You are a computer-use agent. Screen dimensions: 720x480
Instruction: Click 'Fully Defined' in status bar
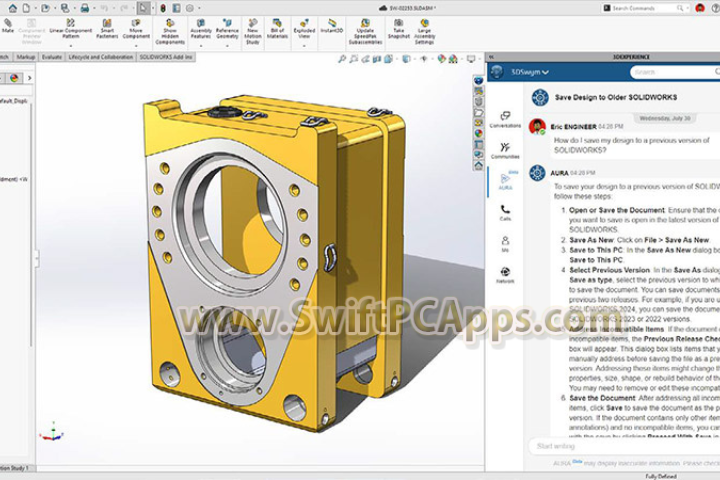coord(661,476)
